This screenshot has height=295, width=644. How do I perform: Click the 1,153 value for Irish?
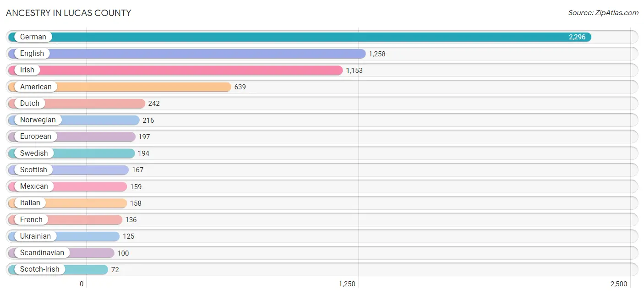coord(354,71)
